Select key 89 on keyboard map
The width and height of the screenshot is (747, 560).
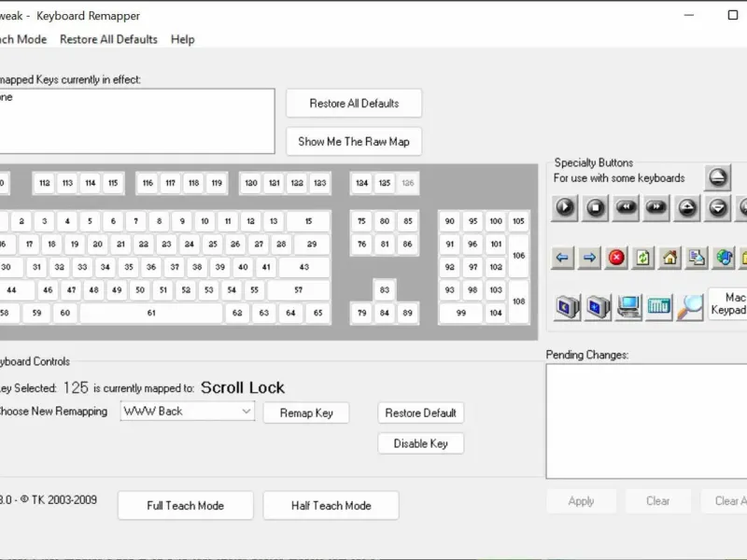[x=407, y=313]
